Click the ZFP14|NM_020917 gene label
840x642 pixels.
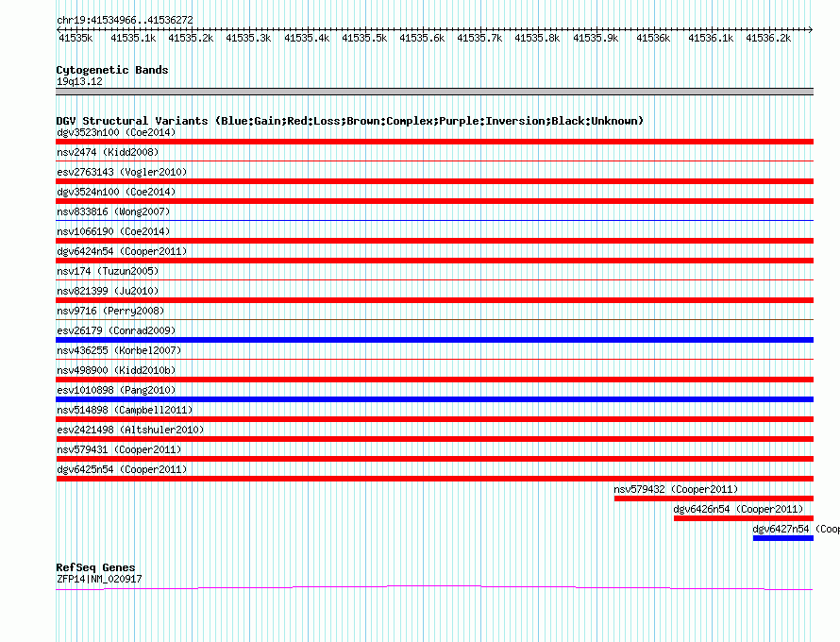coord(99,579)
